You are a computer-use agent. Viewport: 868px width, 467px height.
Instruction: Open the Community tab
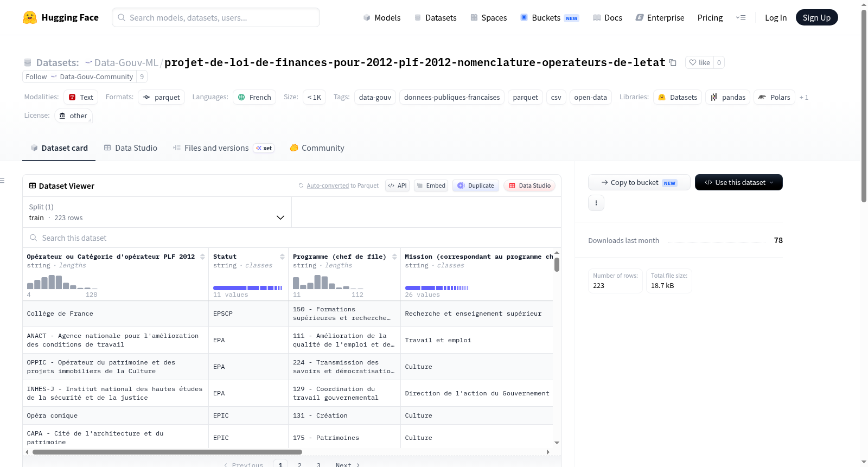(x=317, y=148)
